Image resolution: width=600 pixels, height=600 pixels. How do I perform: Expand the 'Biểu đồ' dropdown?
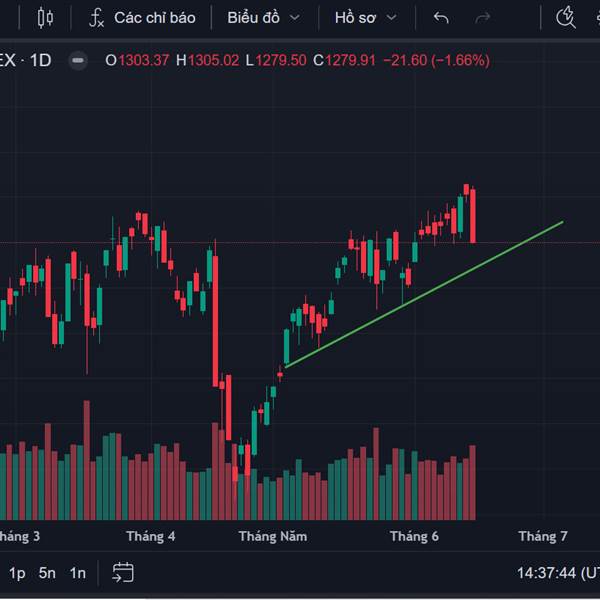tap(263, 18)
